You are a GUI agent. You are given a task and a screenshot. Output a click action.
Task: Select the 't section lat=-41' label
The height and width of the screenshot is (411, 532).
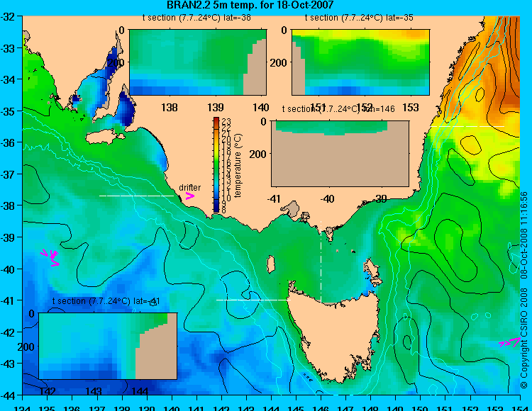[x=106, y=301]
